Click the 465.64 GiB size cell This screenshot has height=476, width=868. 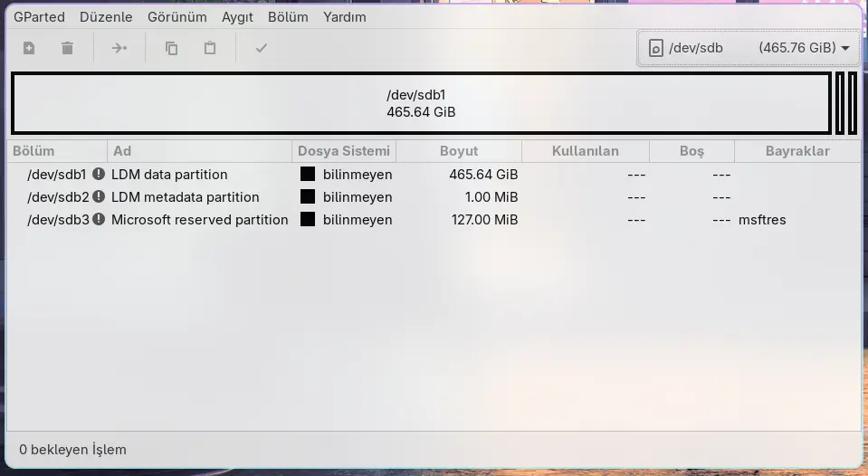(x=483, y=175)
